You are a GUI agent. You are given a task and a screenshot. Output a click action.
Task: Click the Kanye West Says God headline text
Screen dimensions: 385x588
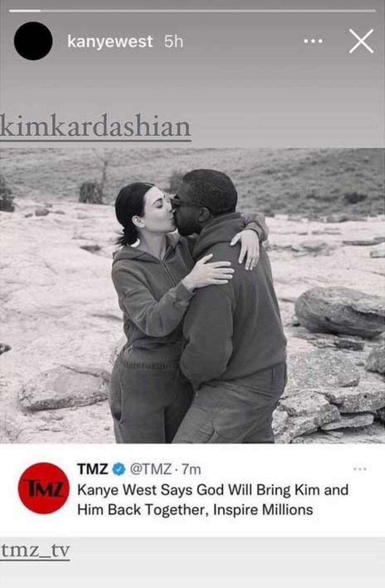213,499
